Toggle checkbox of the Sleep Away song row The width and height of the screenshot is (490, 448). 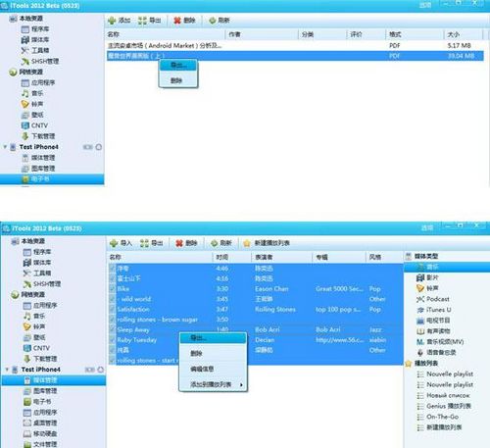112,329
